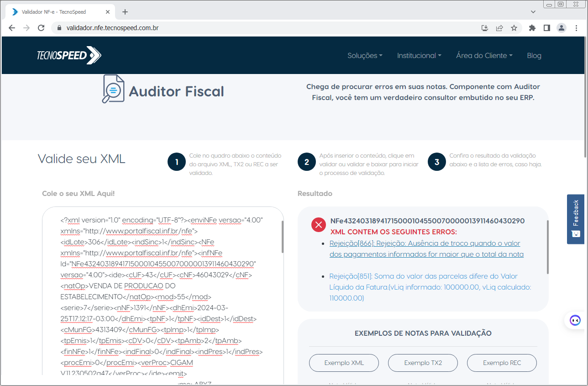
Task: Open a new browser tab
Action: click(x=125, y=12)
